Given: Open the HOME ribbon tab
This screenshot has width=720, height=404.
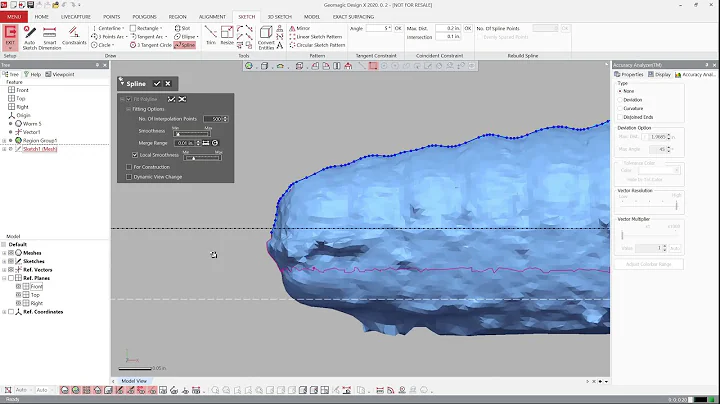Looking at the screenshot, I should (x=41, y=17).
